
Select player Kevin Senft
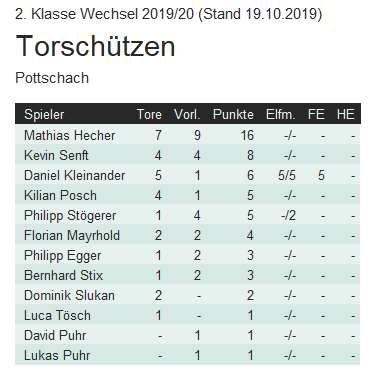pyautogui.click(x=56, y=155)
